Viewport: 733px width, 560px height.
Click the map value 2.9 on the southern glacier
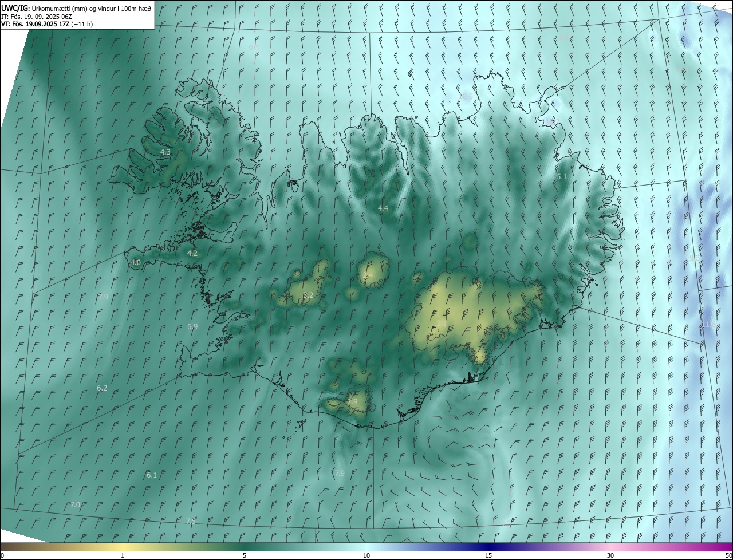click(x=352, y=402)
